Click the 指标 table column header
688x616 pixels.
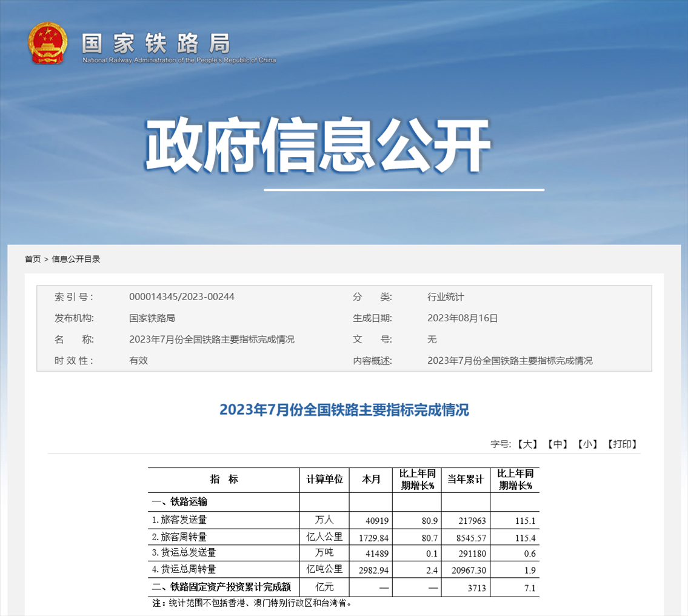point(224,480)
